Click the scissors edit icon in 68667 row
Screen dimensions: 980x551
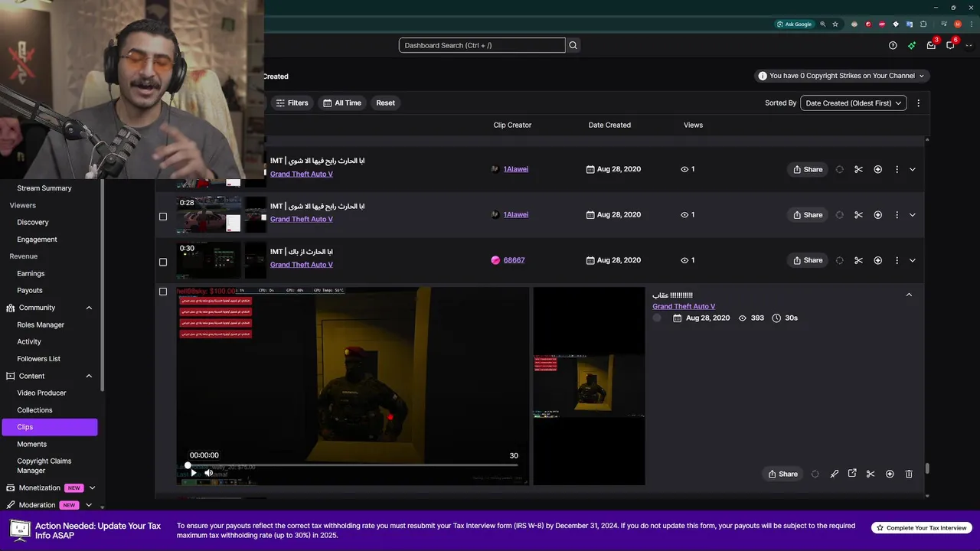coord(858,260)
